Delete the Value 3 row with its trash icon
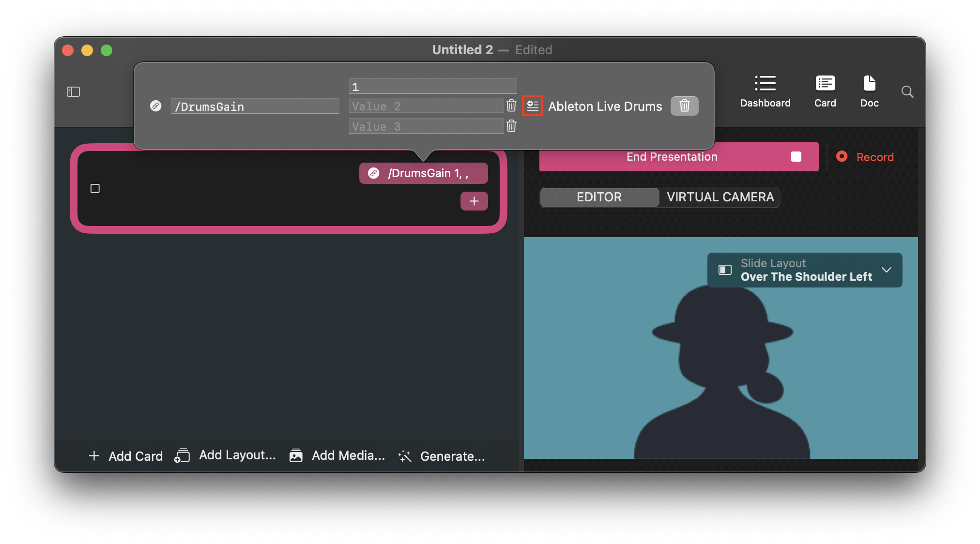Screen dimensions: 980x544 [x=511, y=126]
